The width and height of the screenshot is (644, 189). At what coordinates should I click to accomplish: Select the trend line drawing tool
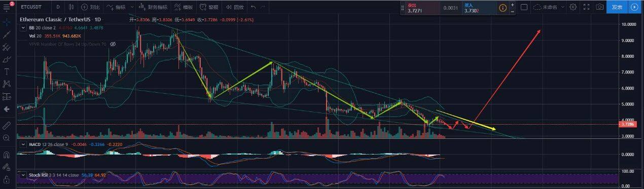point(7,35)
